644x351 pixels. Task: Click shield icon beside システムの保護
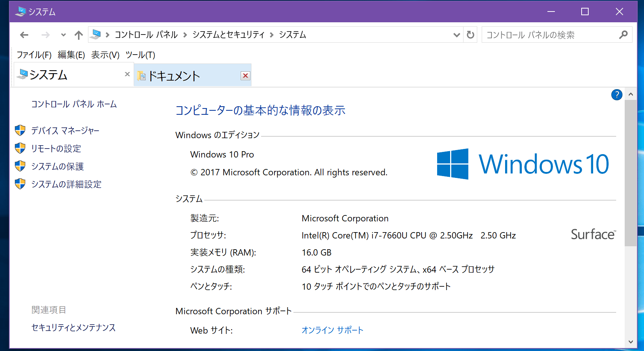[x=20, y=166]
